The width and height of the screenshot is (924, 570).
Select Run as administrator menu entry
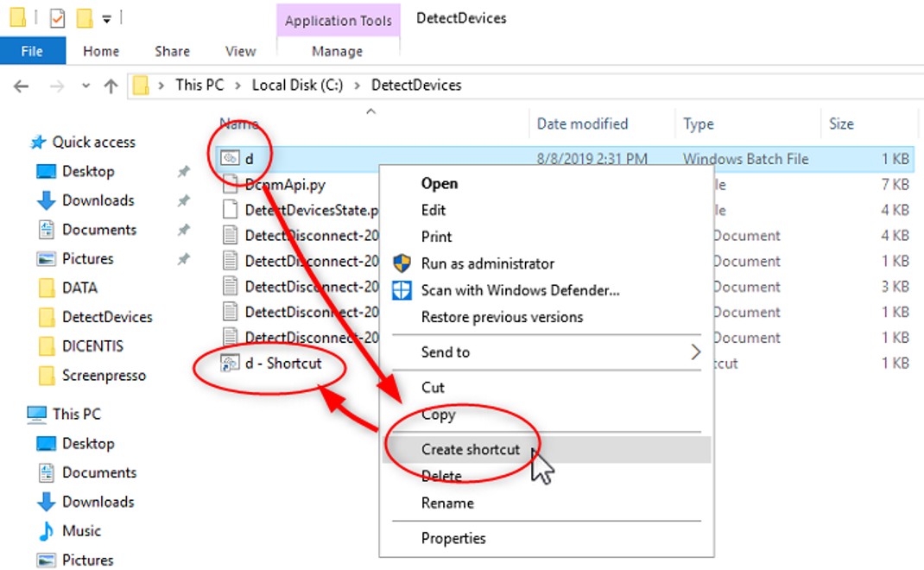(488, 263)
